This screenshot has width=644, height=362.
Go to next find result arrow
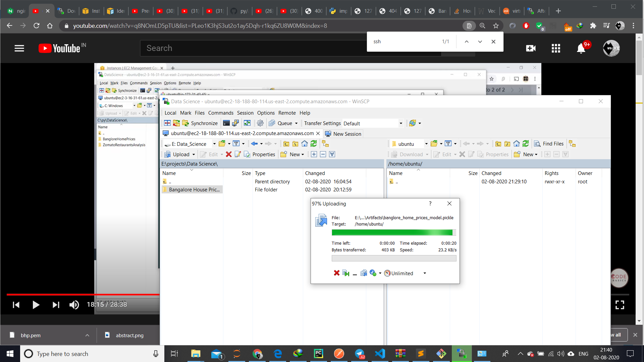(480, 42)
